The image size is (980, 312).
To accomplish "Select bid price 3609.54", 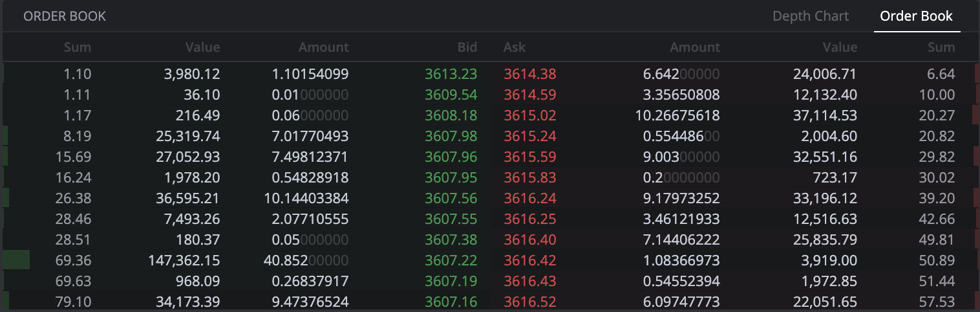I will tap(451, 95).
